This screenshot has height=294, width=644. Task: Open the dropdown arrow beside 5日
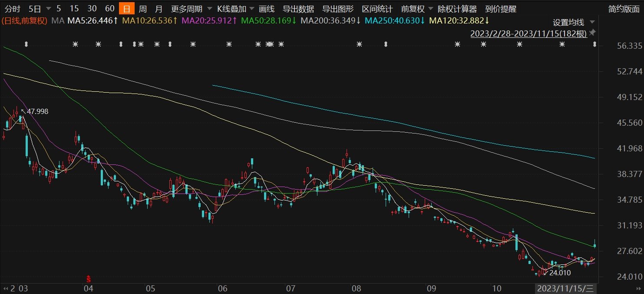tap(48, 9)
